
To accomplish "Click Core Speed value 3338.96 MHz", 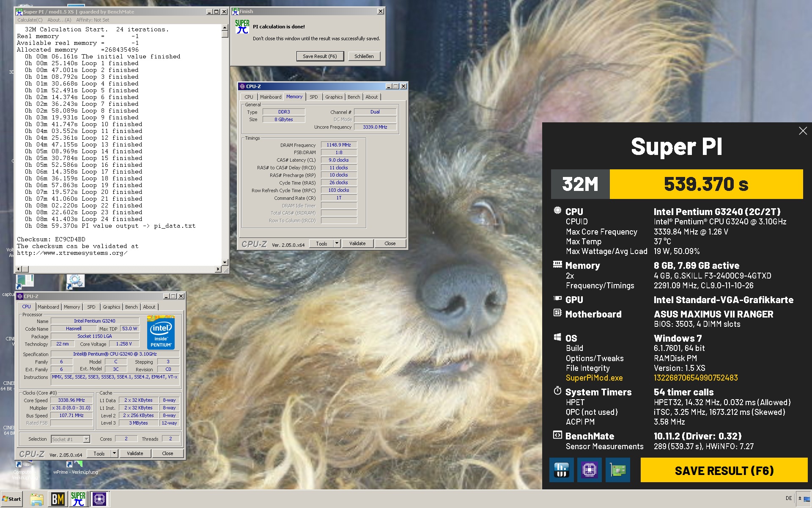I will [x=71, y=400].
